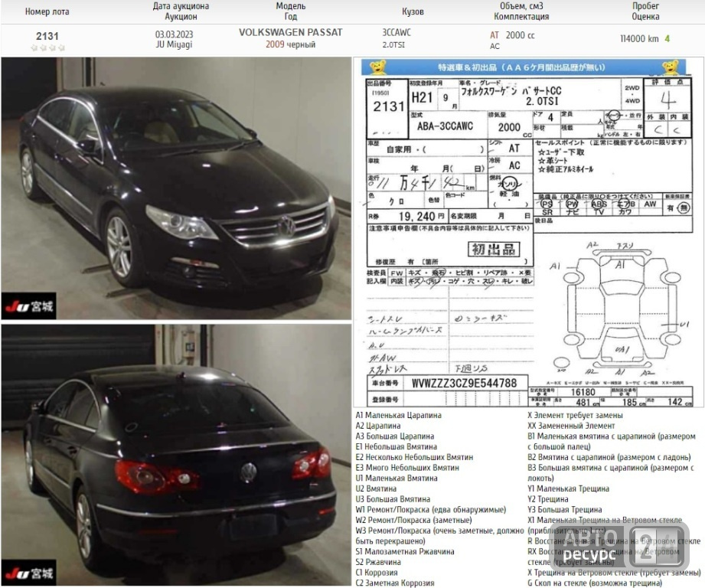Click the Модель Год column header
The image size is (705, 588).
point(290,11)
